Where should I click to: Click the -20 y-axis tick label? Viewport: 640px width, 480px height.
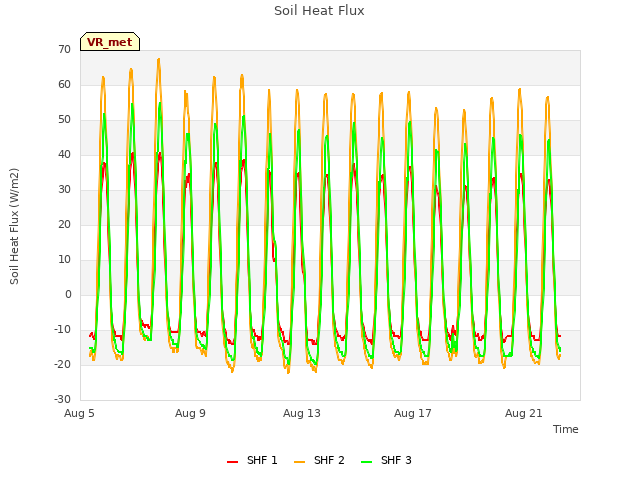[62, 364]
